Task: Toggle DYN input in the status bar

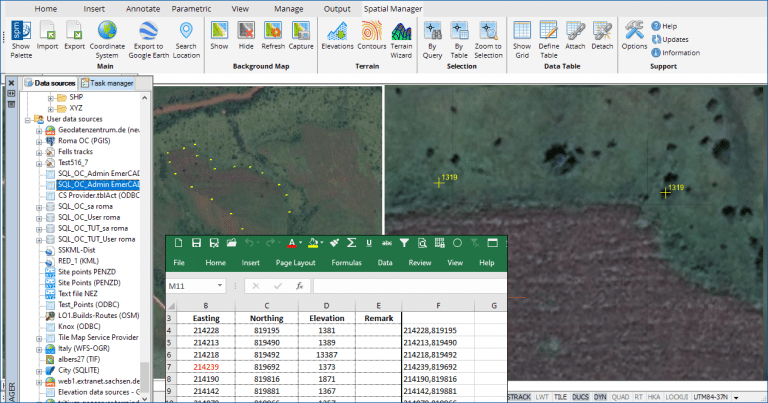Action: coord(600,397)
